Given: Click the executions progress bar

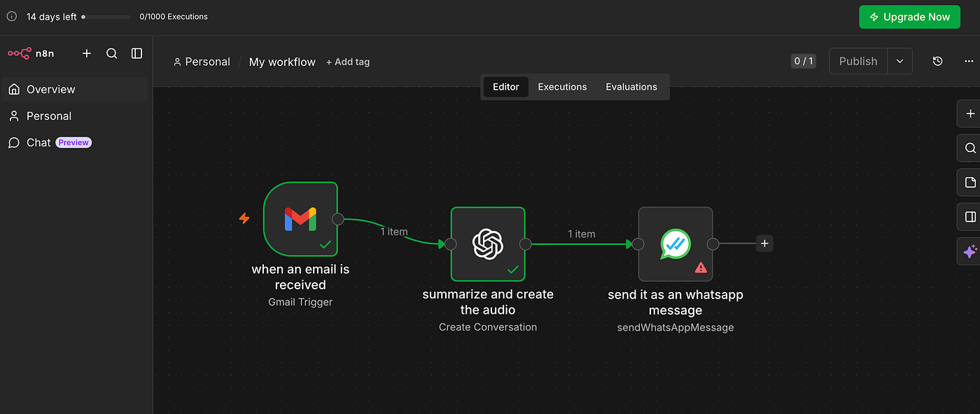Looking at the screenshot, I should click(x=106, y=16).
